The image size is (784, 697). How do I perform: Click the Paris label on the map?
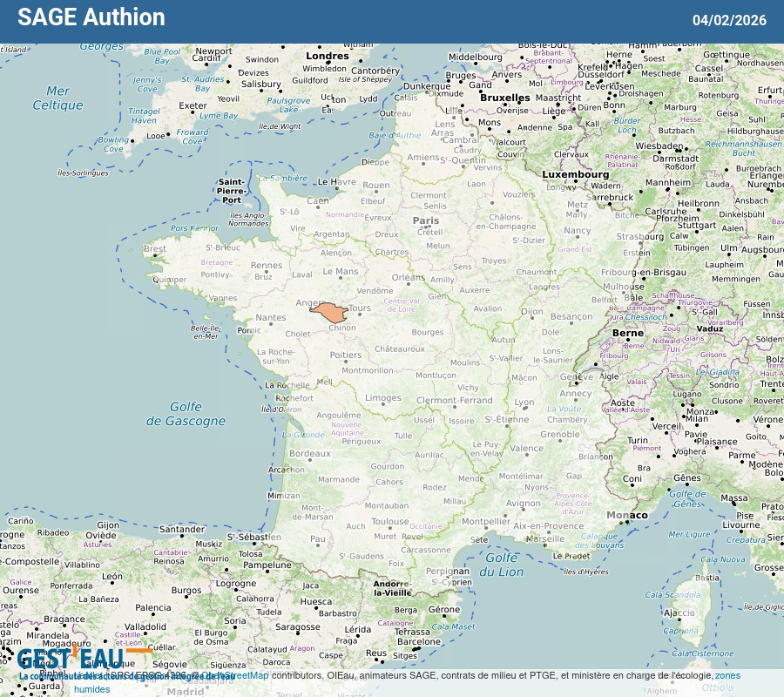[x=426, y=221]
